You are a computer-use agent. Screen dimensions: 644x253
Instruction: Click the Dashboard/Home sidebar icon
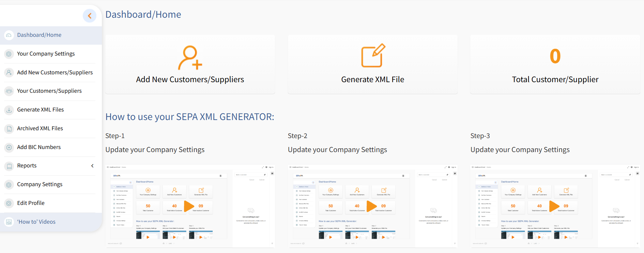click(9, 35)
